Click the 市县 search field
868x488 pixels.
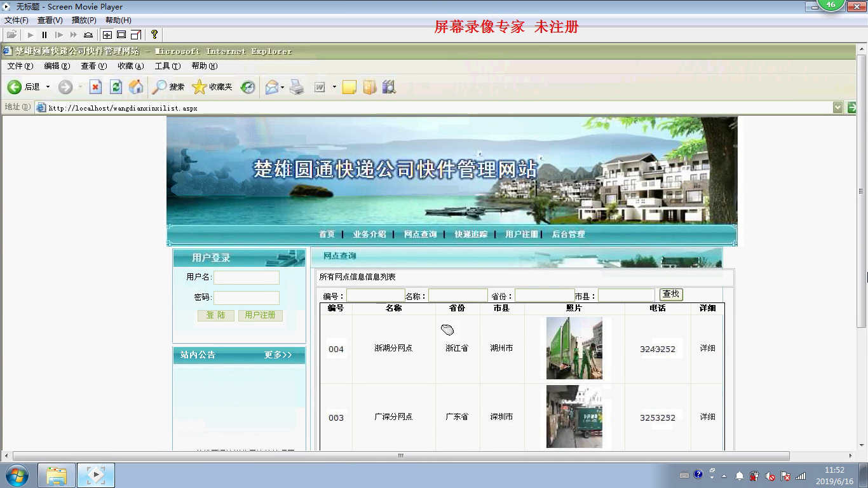[627, 295]
